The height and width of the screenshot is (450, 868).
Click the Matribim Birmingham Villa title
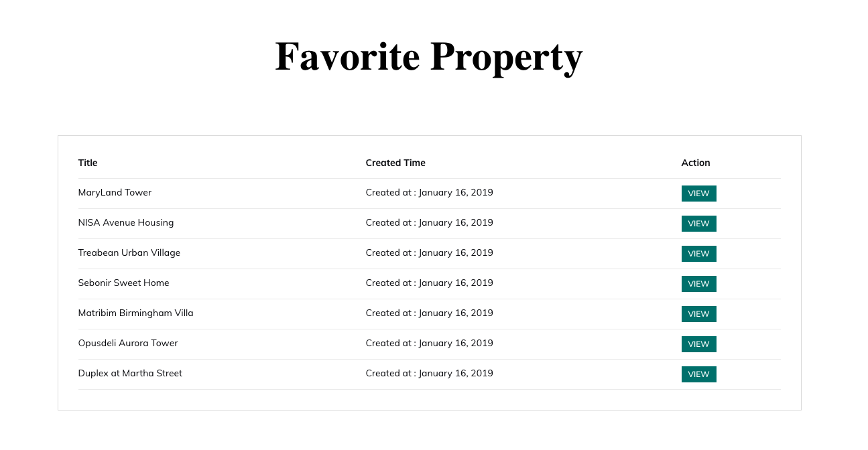[x=136, y=313]
